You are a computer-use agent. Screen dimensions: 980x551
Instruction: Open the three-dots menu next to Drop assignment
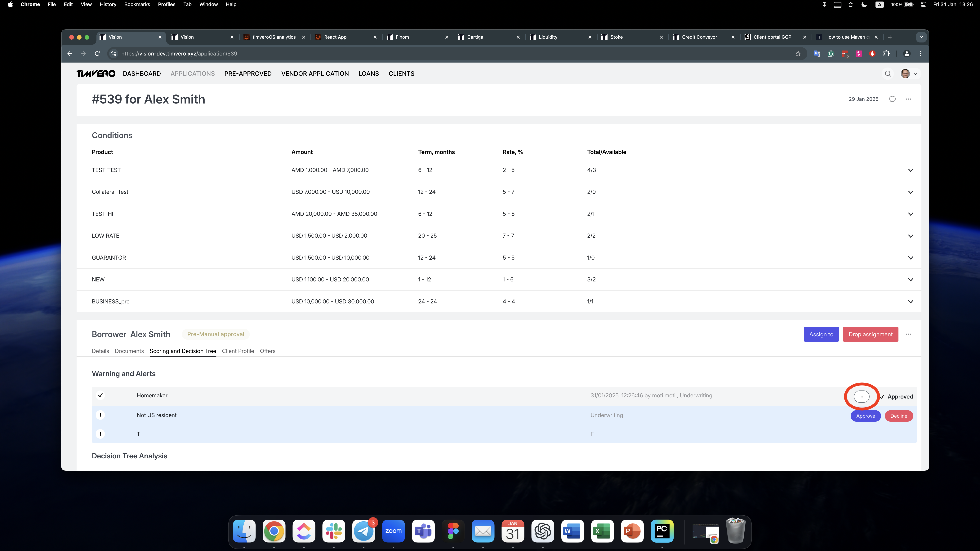coord(908,334)
